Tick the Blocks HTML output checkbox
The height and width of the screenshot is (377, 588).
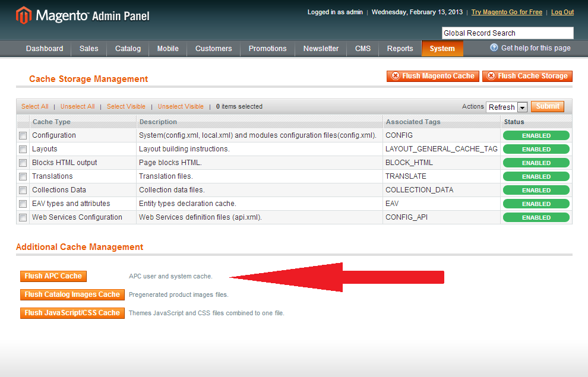pyautogui.click(x=23, y=163)
